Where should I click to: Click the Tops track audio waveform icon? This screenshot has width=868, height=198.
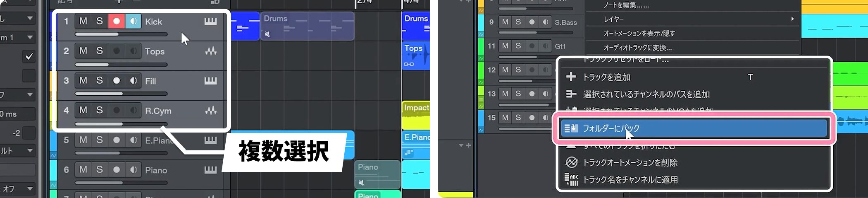210,51
